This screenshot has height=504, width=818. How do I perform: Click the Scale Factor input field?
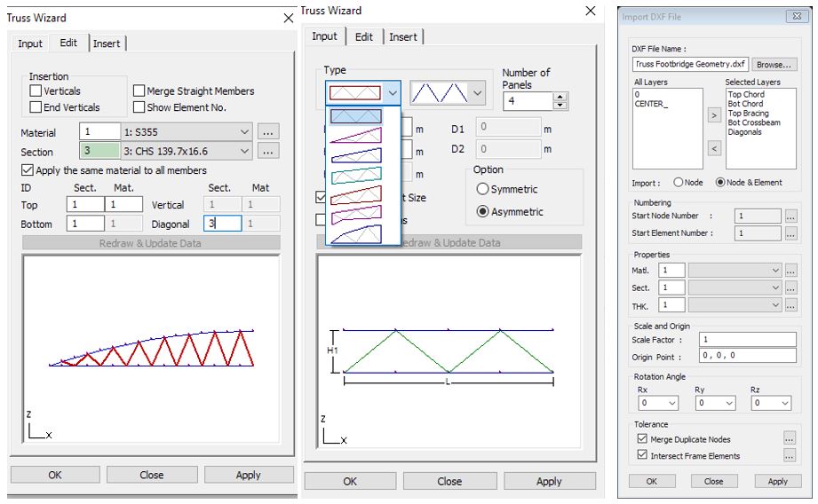pyautogui.click(x=748, y=339)
